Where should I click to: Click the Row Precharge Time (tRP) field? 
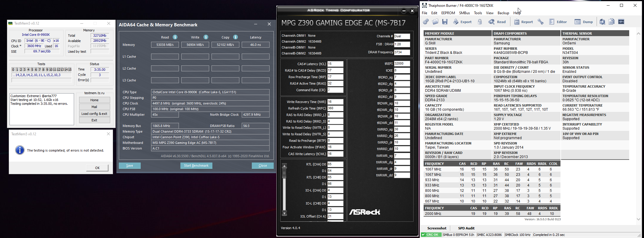[335, 77]
